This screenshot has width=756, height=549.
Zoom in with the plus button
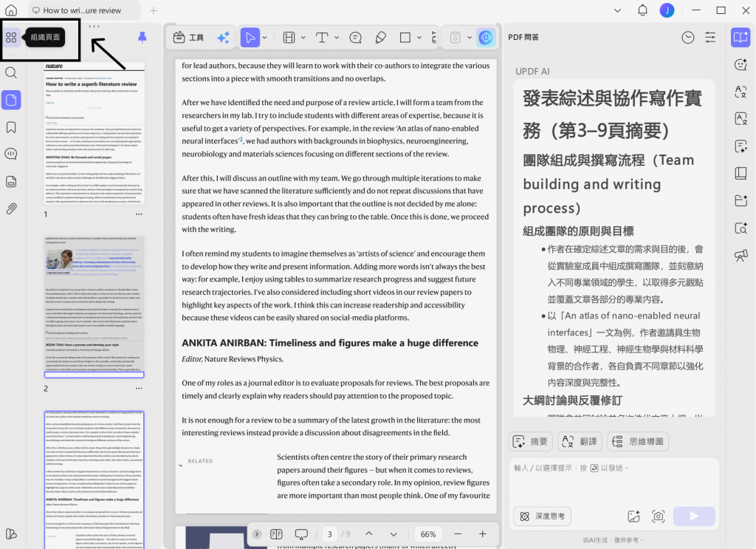point(483,534)
